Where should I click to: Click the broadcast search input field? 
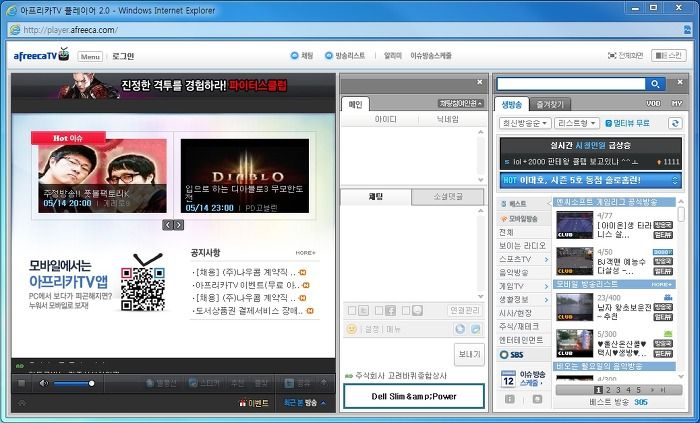click(571, 84)
